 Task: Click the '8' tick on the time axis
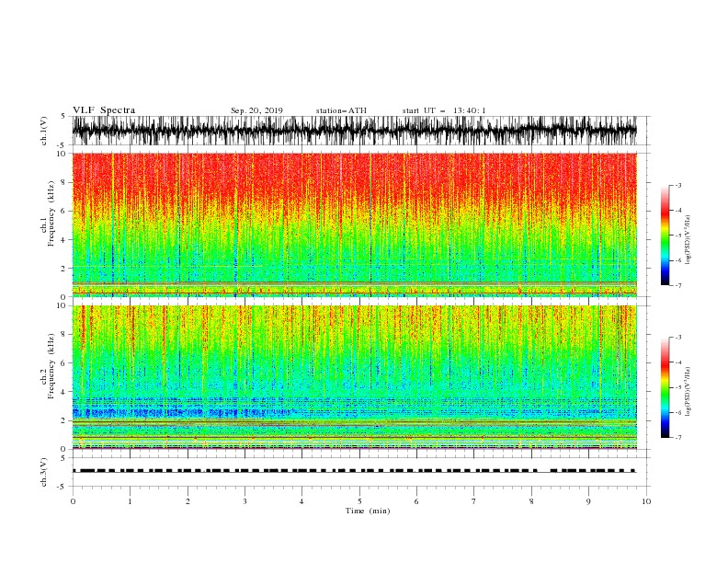(x=531, y=501)
